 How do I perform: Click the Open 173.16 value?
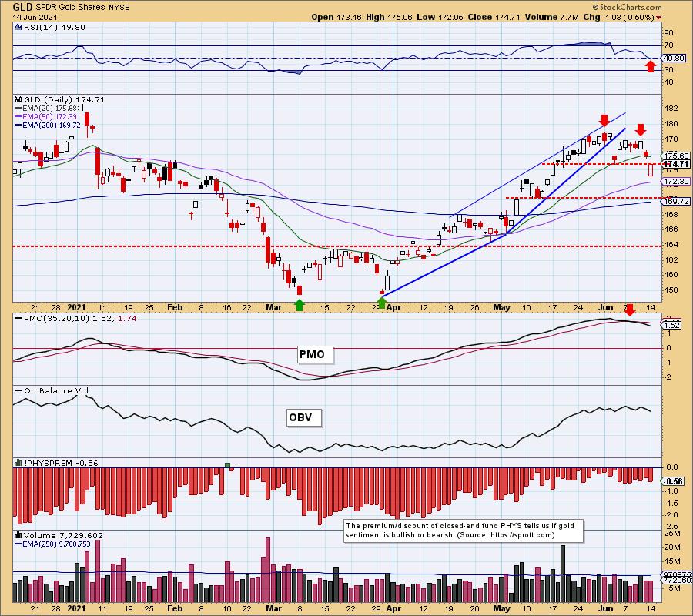pyautogui.click(x=336, y=17)
